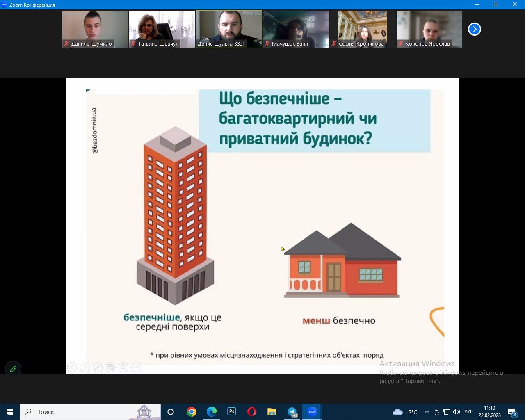Image resolution: width=525 pixels, height=420 pixels.
Task: Advance to next slide in presentation controls
Action: pyautogui.click(x=84, y=367)
